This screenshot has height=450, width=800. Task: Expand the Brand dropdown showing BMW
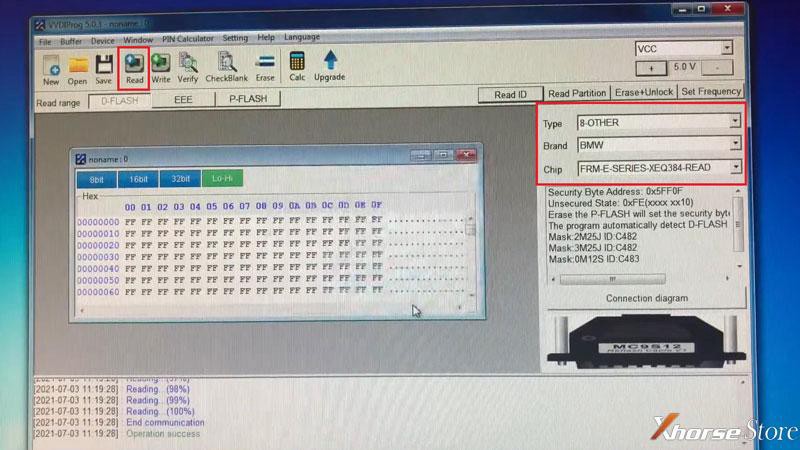click(735, 144)
